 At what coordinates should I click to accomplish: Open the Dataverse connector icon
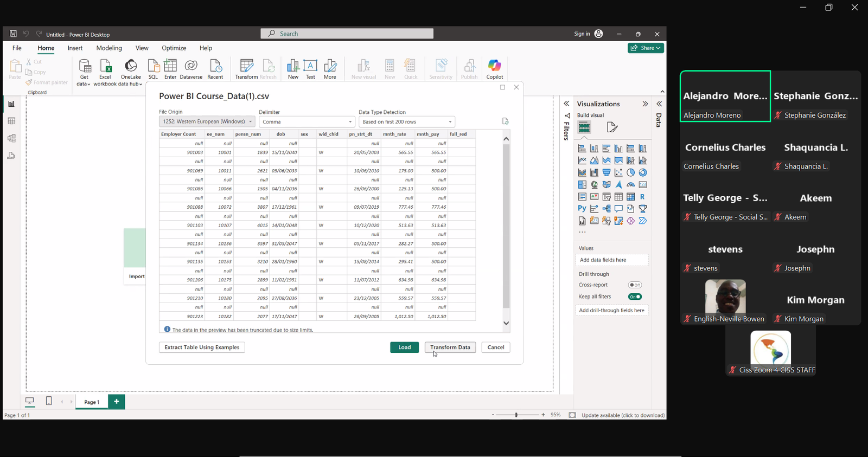click(191, 66)
